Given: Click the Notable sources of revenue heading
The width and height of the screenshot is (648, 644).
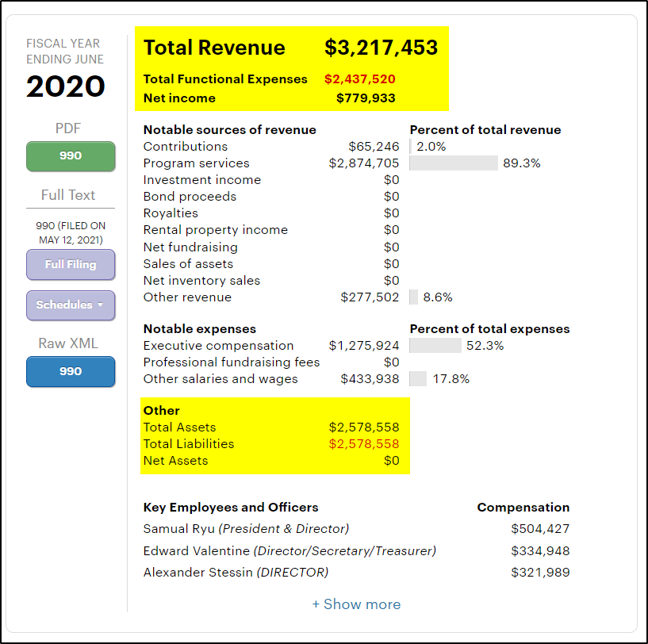Looking at the screenshot, I should click(229, 130).
